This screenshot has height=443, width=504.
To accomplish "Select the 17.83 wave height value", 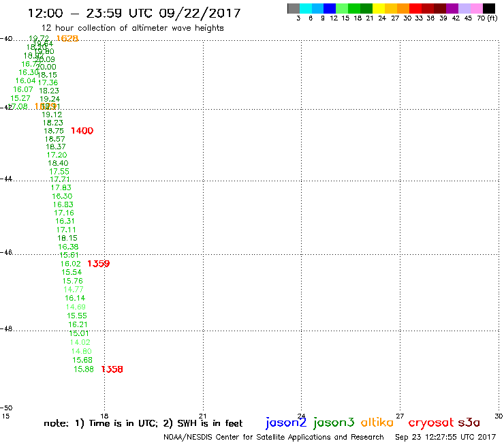I will pyautogui.click(x=61, y=187).
